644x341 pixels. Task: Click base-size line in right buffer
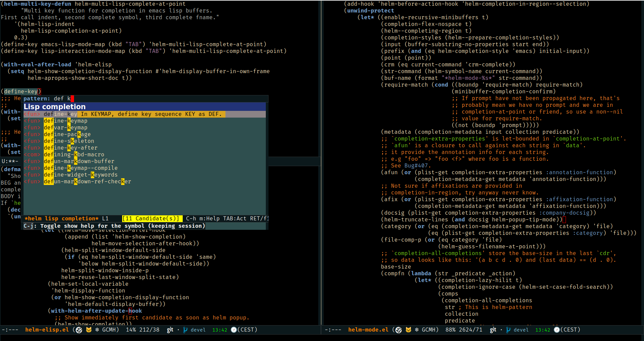pos(396,267)
